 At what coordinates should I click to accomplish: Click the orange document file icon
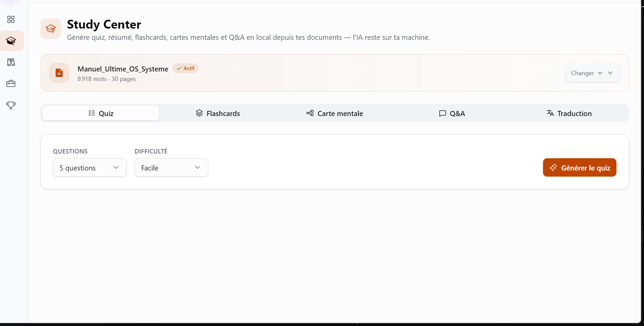pos(59,73)
